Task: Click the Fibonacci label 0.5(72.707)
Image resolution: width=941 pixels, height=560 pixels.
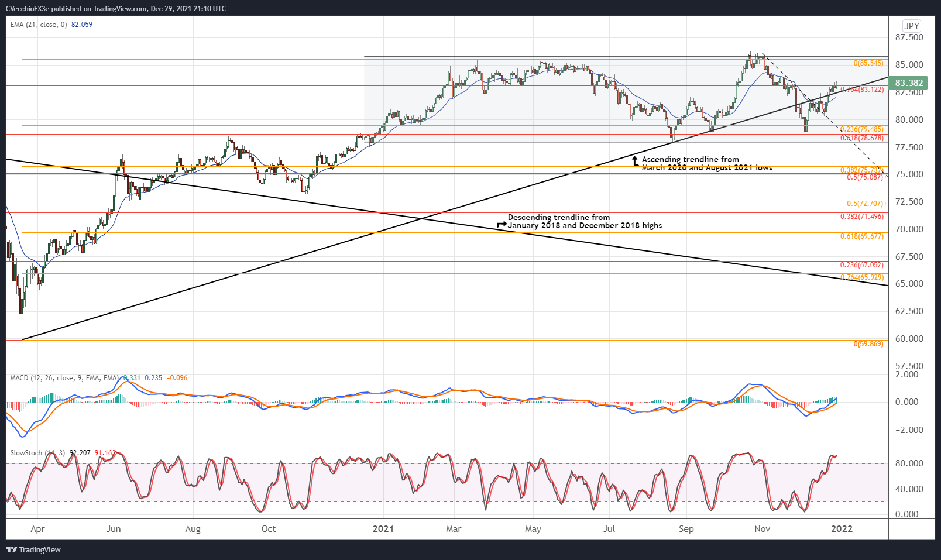Action: click(865, 204)
